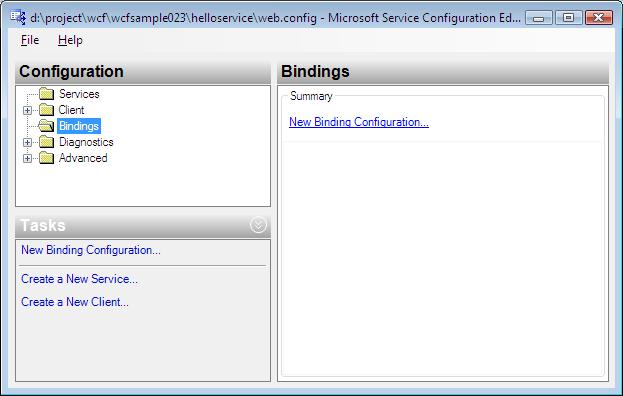
Task: Expand the Client tree node
Action: click(27, 110)
